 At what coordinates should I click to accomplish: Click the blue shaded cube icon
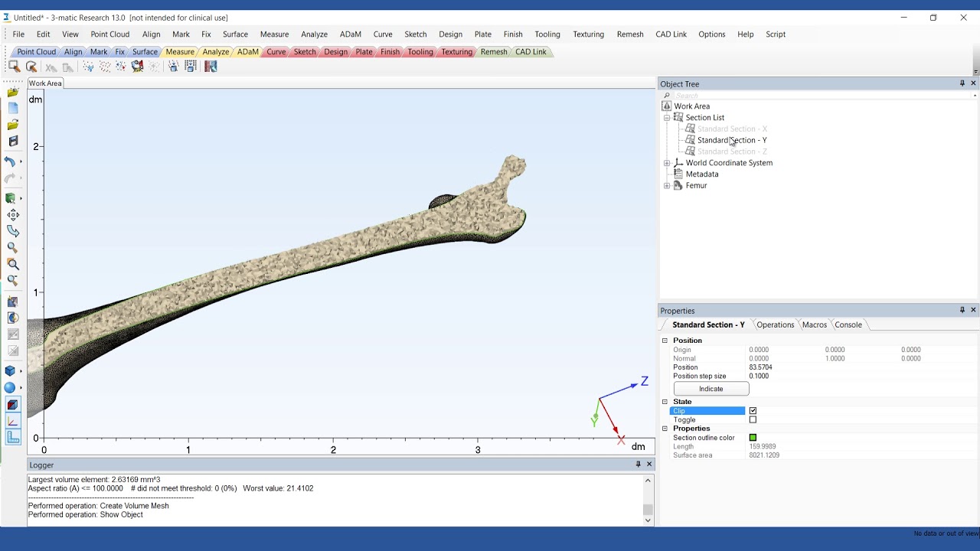pos(10,371)
